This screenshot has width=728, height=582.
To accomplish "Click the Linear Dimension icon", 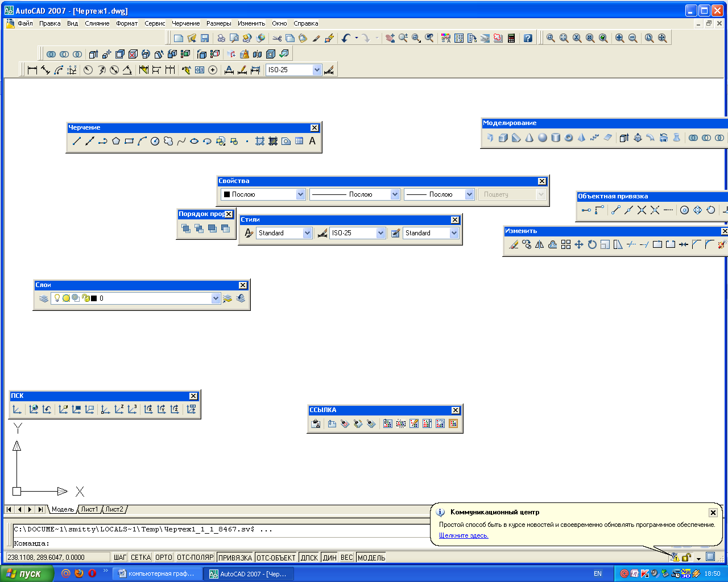I will coord(32,70).
